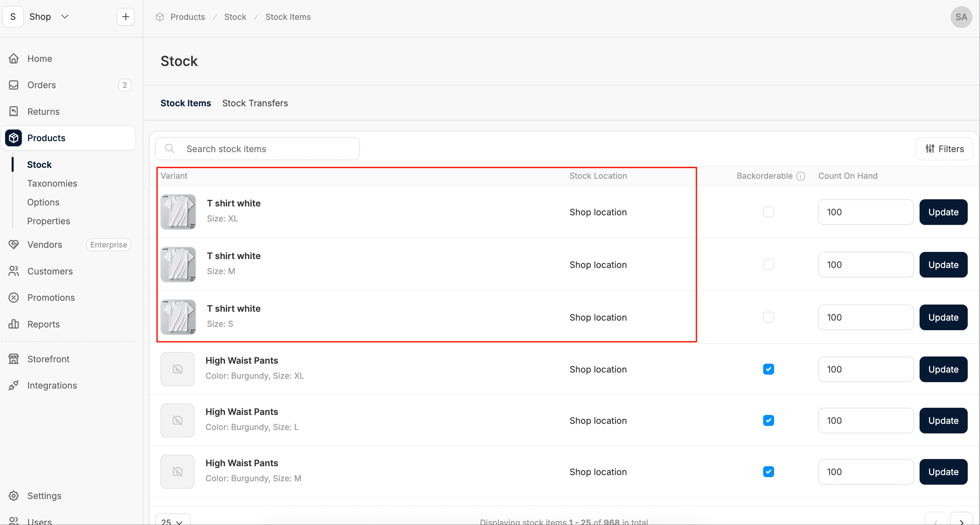
Task: Click Update for T shirt white M
Action: pos(943,265)
